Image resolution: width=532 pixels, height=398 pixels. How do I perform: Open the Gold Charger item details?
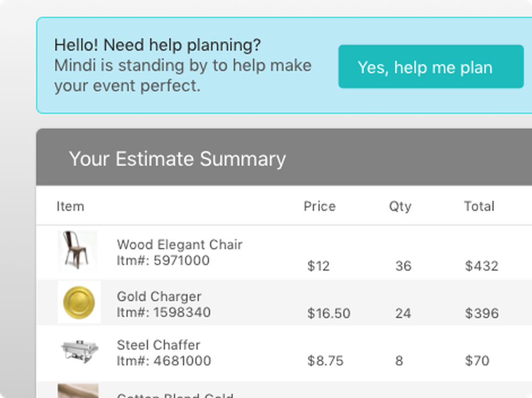159,297
